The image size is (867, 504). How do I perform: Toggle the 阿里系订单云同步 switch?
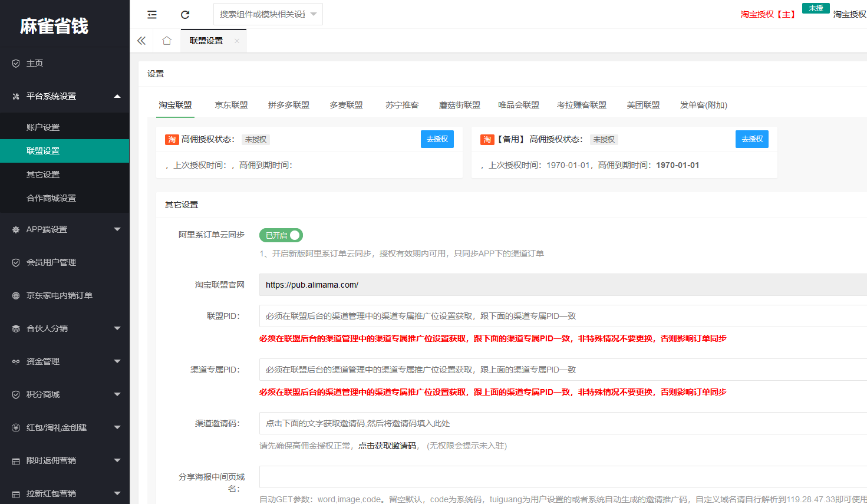[x=281, y=235]
